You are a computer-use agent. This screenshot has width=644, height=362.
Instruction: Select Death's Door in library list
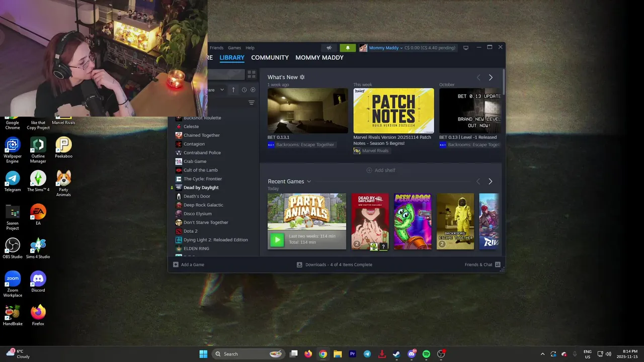point(197,196)
